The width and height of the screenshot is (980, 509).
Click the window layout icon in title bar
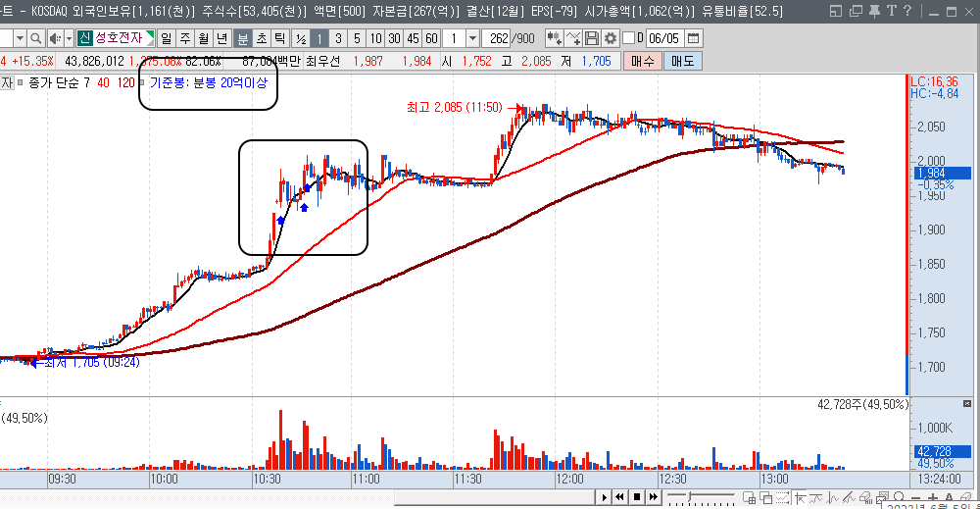click(836, 11)
